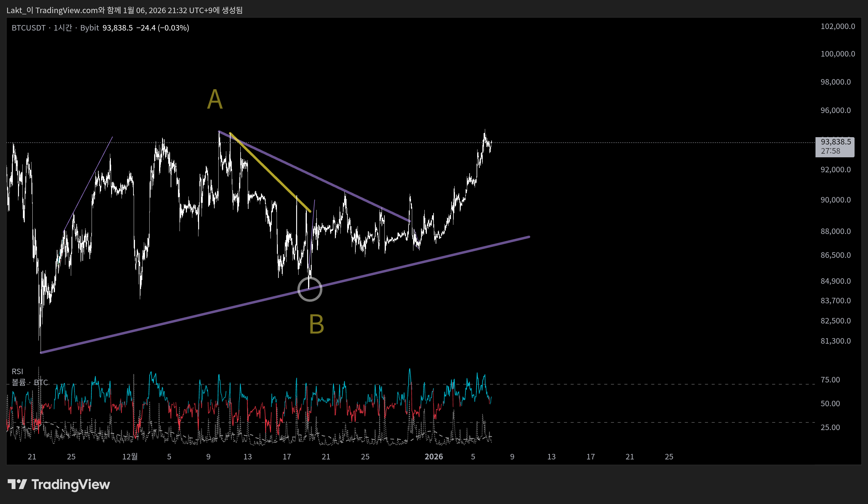The image size is (868, 504).
Task: Click the 볼륨 · BTC indicator label
Action: (30, 382)
